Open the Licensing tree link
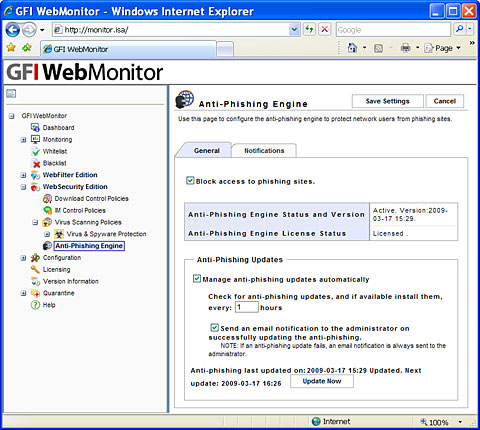 pos(57,269)
